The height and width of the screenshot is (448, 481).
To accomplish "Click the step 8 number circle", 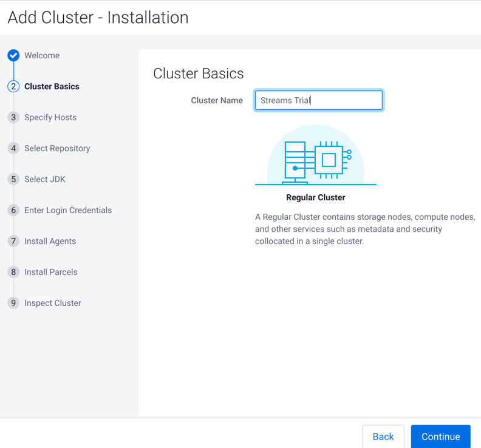I will pyautogui.click(x=13, y=272).
